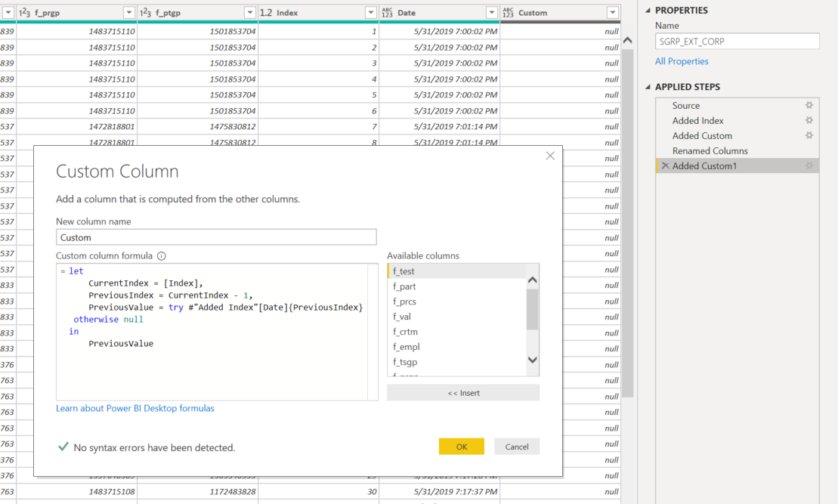Delete the Added Custom1 step

(x=666, y=165)
